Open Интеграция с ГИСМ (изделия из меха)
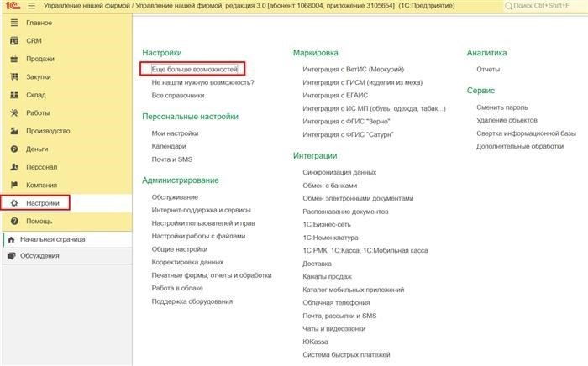 (x=362, y=82)
